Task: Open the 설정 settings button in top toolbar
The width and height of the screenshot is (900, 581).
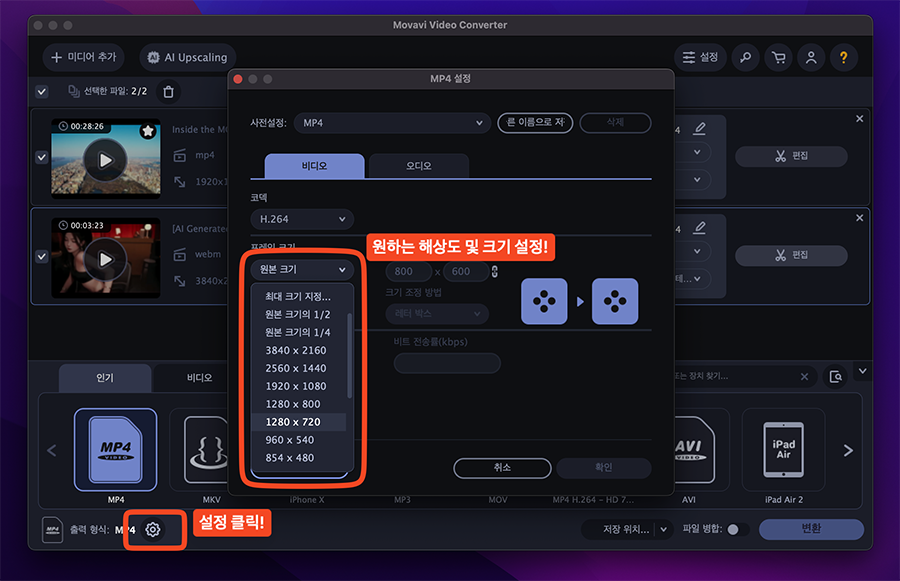Action: pyautogui.click(x=700, y=57)
